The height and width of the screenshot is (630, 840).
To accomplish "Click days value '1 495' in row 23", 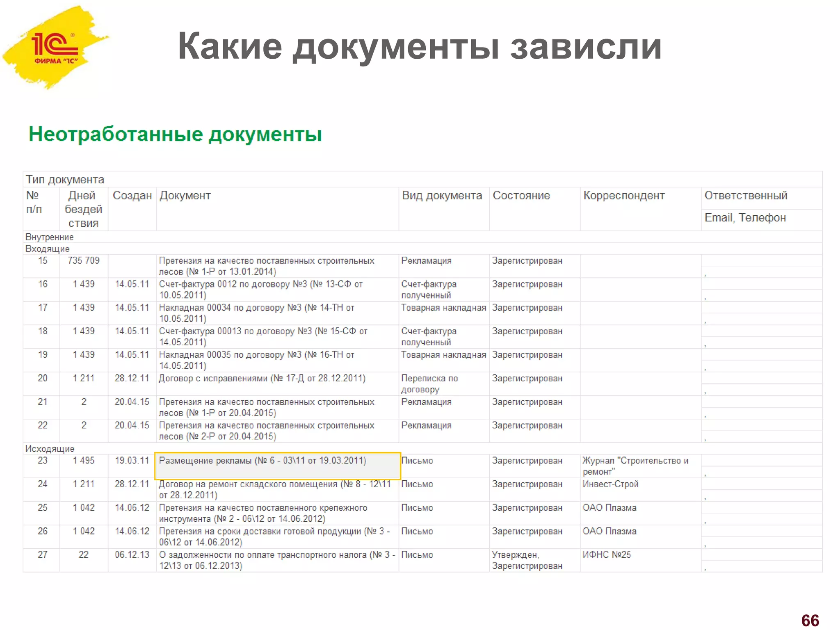I will point(84,461).
